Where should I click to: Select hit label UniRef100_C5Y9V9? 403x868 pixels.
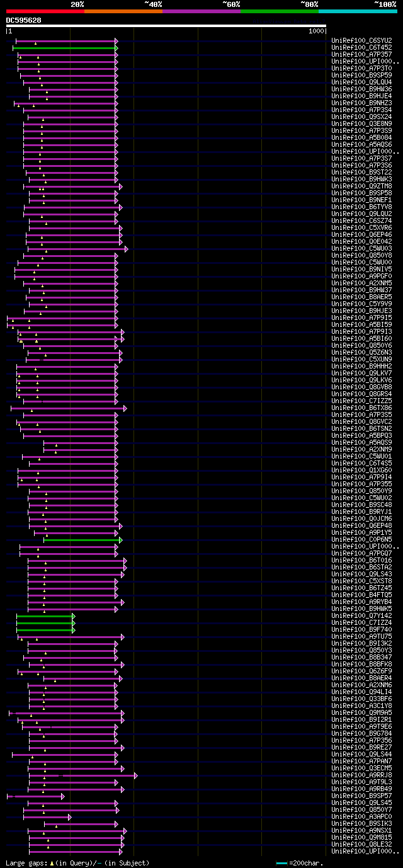(361, 304)
